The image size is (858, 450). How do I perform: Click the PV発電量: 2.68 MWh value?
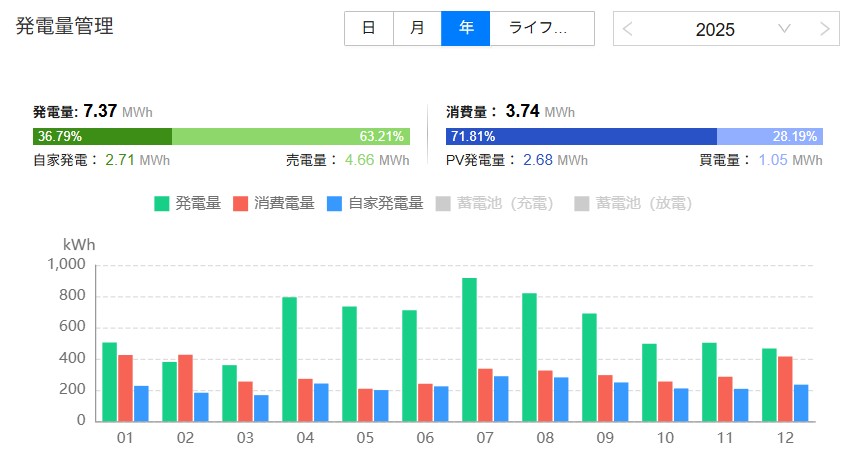tap(517, 160)
